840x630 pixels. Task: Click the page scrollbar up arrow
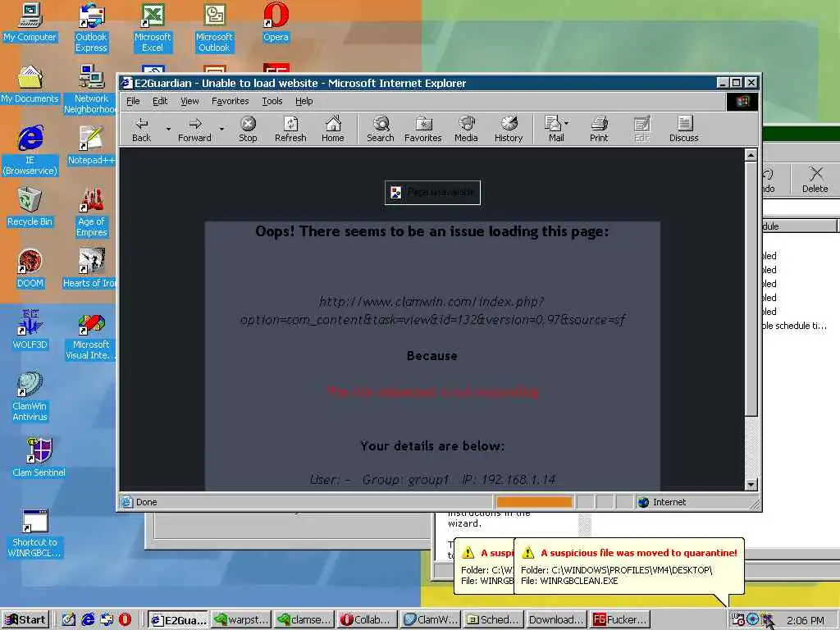[x=751, y=155]
